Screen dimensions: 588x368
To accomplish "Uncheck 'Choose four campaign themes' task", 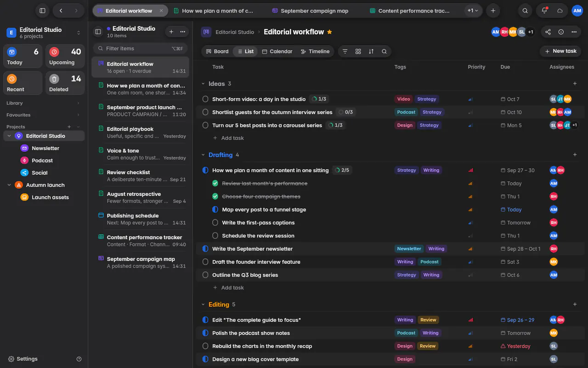I will 215,196.
